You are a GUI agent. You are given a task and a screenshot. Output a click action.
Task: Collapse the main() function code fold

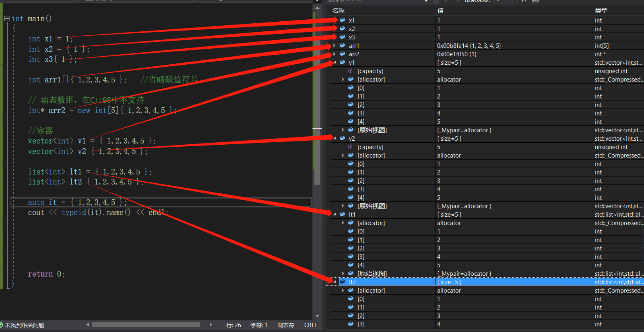(7, 18)
